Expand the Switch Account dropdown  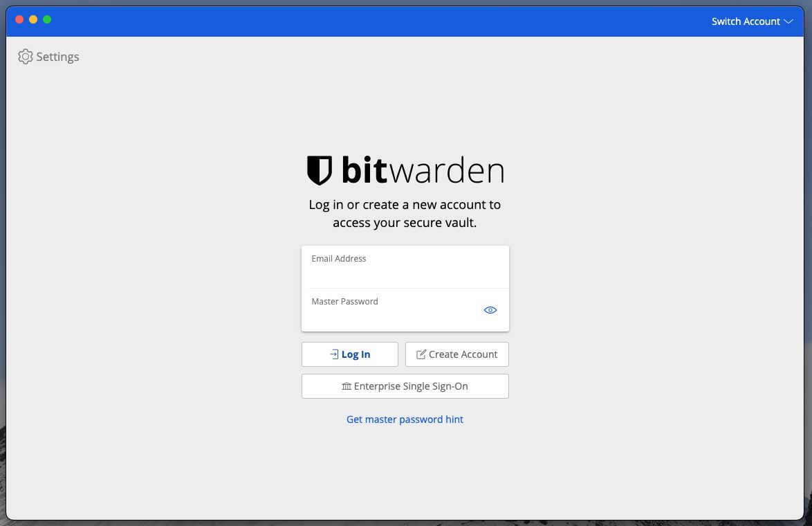[x=752, y=21]
